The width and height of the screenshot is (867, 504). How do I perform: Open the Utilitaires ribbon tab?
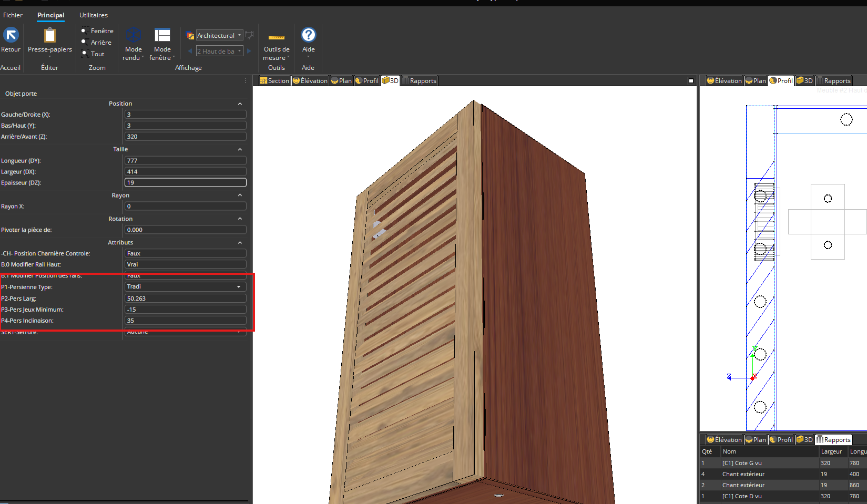tap(94, 15)
